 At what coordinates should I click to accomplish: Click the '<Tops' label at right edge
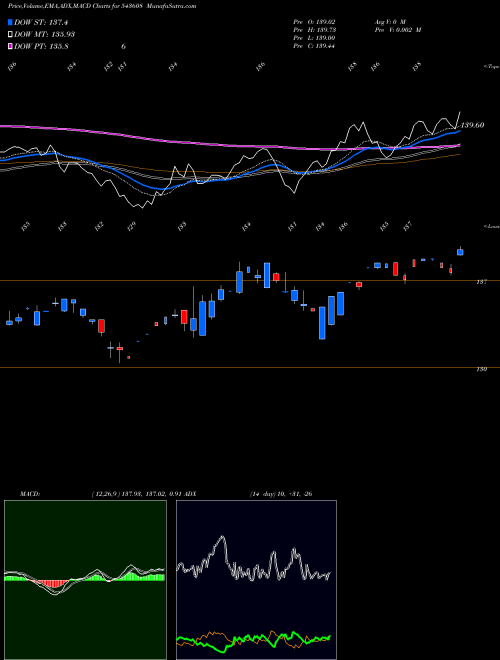[x=491, y=67]
